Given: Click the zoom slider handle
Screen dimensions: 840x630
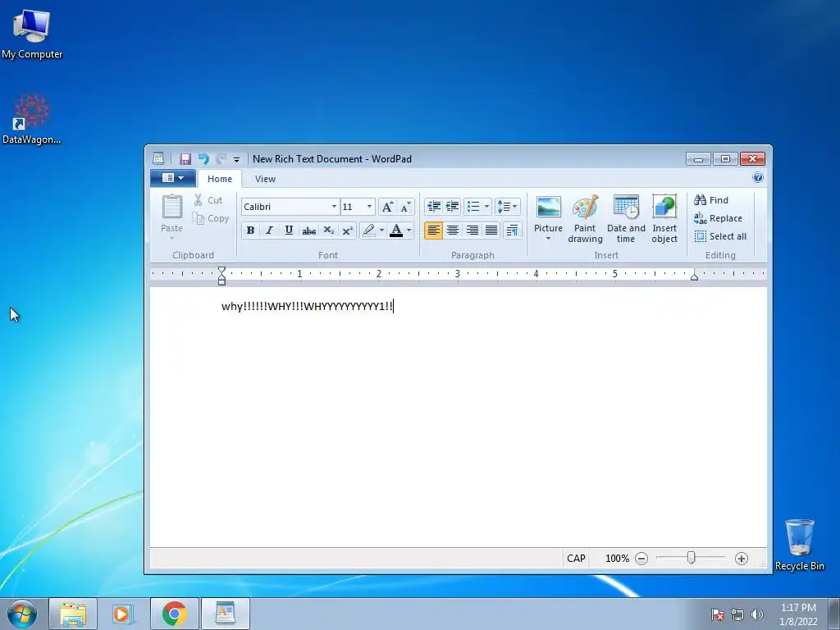Looking at the screenshot, I should click(x=691, y=558).
